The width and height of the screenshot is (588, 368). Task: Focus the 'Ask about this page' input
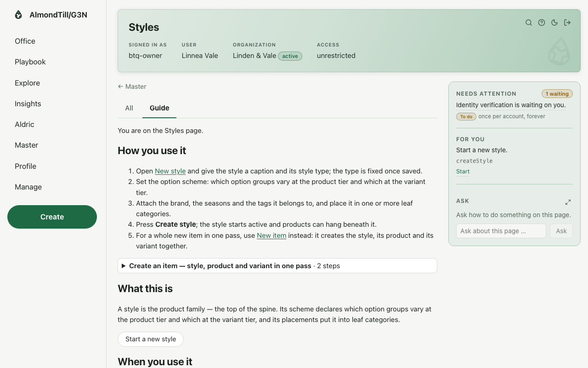coord(501,231)
